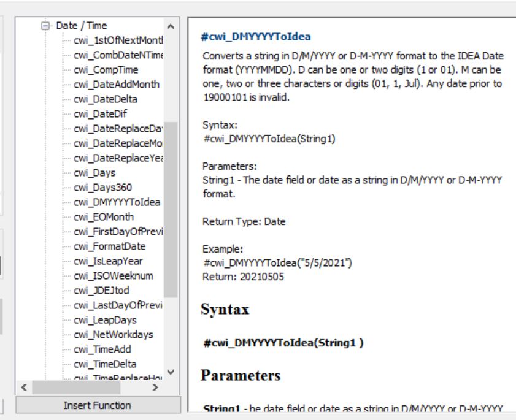The height and width of the screenshot is (420, 516).
Task: Select the cwi_FormatDate function
Action: [110, 246]
